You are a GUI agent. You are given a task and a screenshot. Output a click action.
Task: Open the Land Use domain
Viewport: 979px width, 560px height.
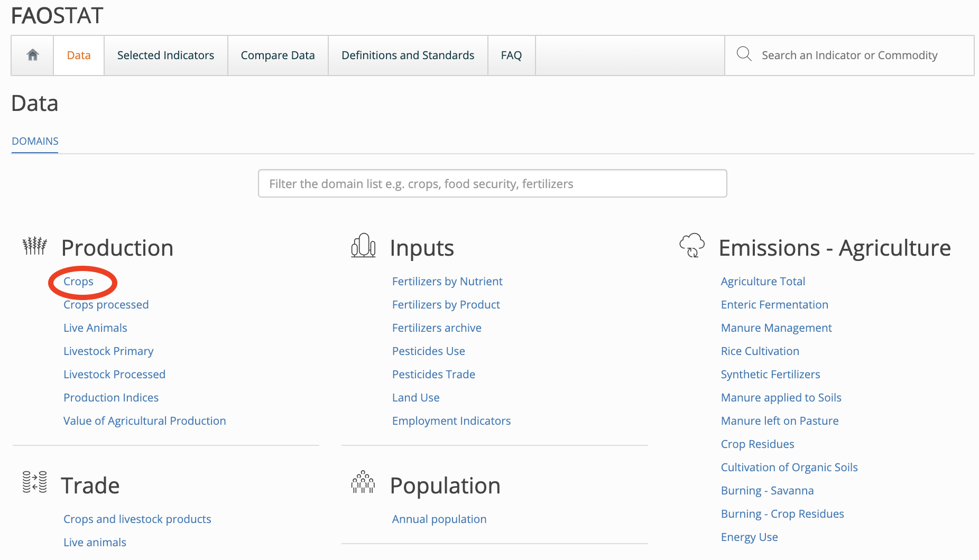(x=415, y=398)
